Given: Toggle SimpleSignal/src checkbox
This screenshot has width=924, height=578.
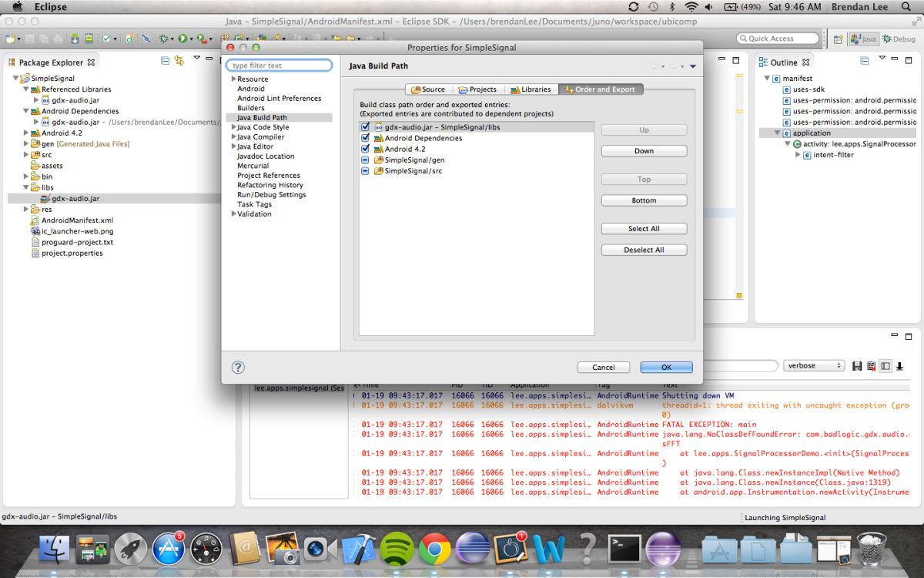Looking at the screenshot, I should click(x=365, y=170).
